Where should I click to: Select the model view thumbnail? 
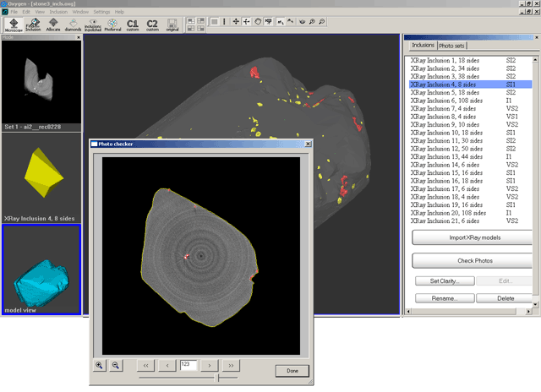click(x=41, y=268)
